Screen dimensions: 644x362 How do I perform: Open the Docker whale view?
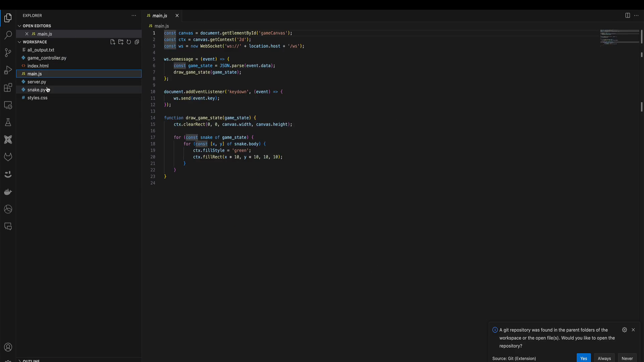[8, 192]
